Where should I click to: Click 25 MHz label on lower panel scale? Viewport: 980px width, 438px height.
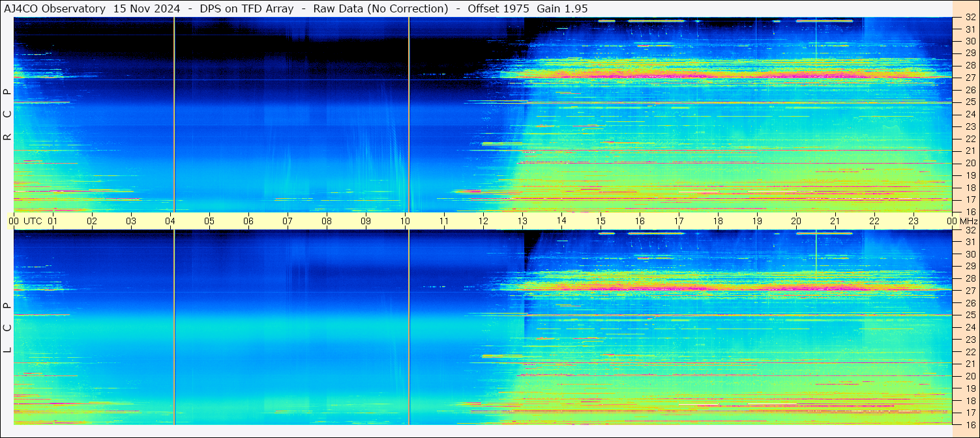970,315
